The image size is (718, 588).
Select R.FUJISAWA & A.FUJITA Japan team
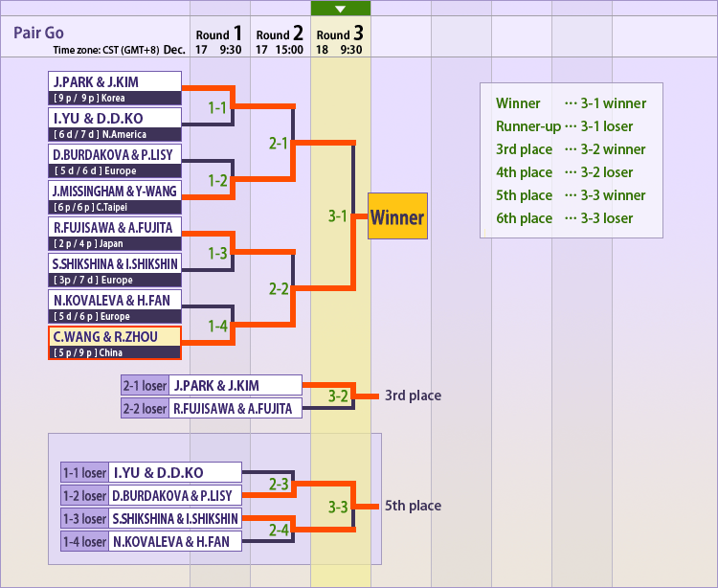tap(115, 235)
